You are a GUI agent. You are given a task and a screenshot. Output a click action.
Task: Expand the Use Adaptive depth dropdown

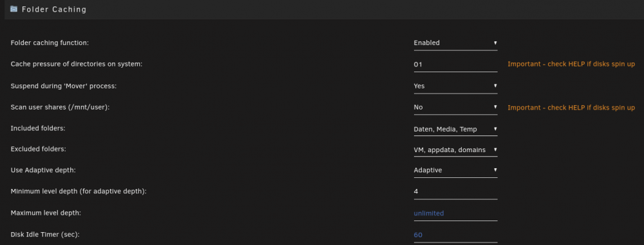(455, 170)
